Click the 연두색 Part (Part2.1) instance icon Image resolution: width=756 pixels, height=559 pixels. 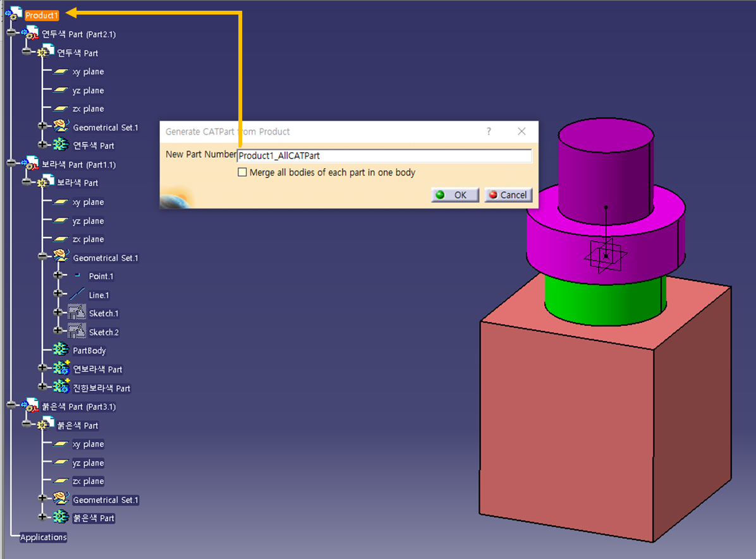(30, 33)
